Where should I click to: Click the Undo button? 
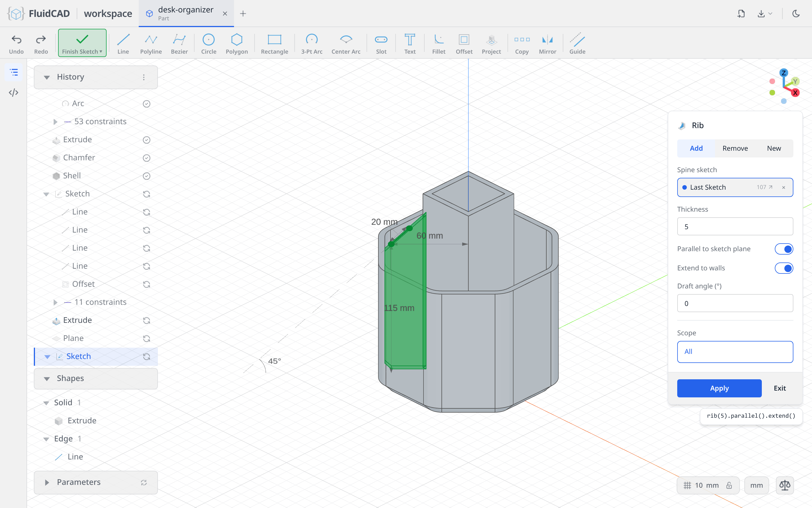click(x=16, y=43)
